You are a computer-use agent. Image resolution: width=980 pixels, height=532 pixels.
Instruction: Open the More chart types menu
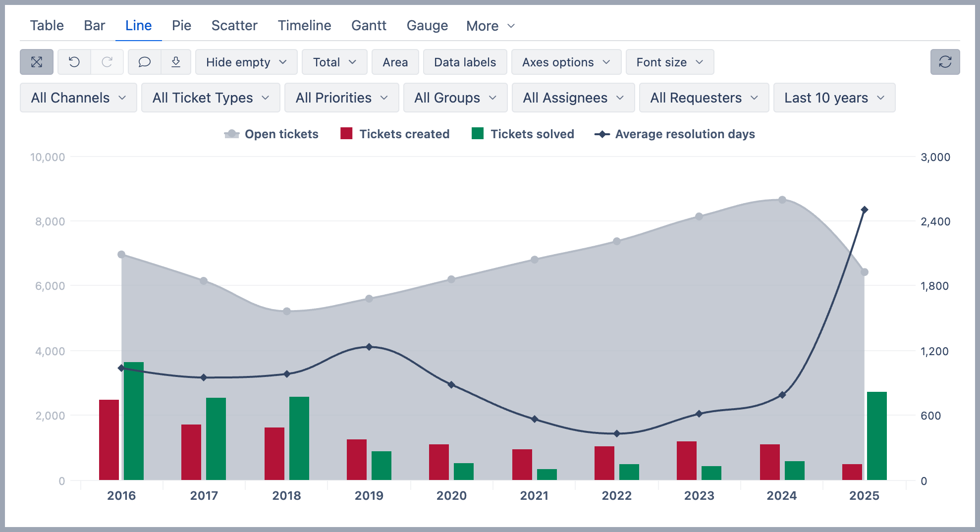pyautogui.click(x=490, y=26)
